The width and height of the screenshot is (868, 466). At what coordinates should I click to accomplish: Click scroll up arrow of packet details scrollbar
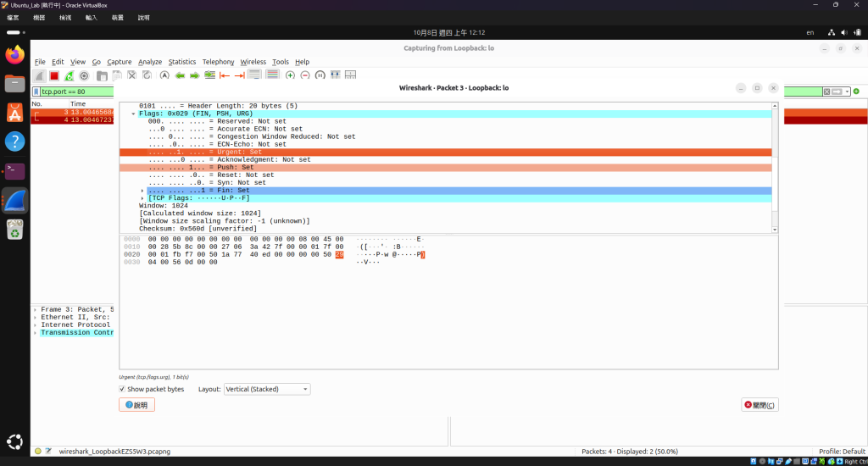[775, 106]
